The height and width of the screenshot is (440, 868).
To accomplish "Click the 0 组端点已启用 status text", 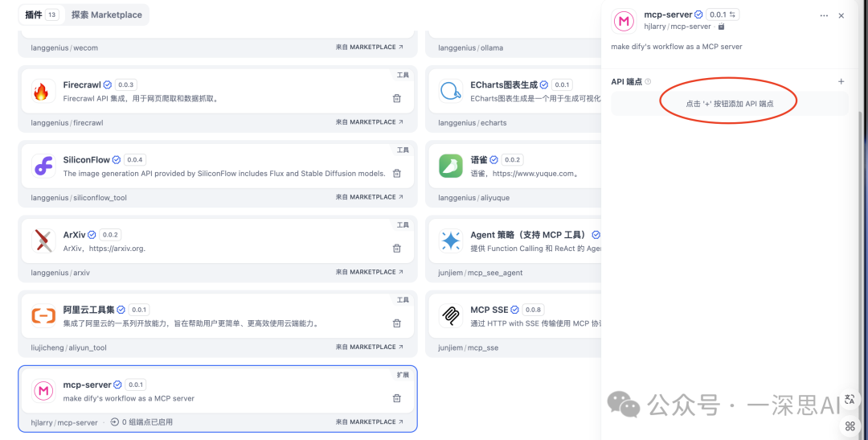I will click(147, 422).
